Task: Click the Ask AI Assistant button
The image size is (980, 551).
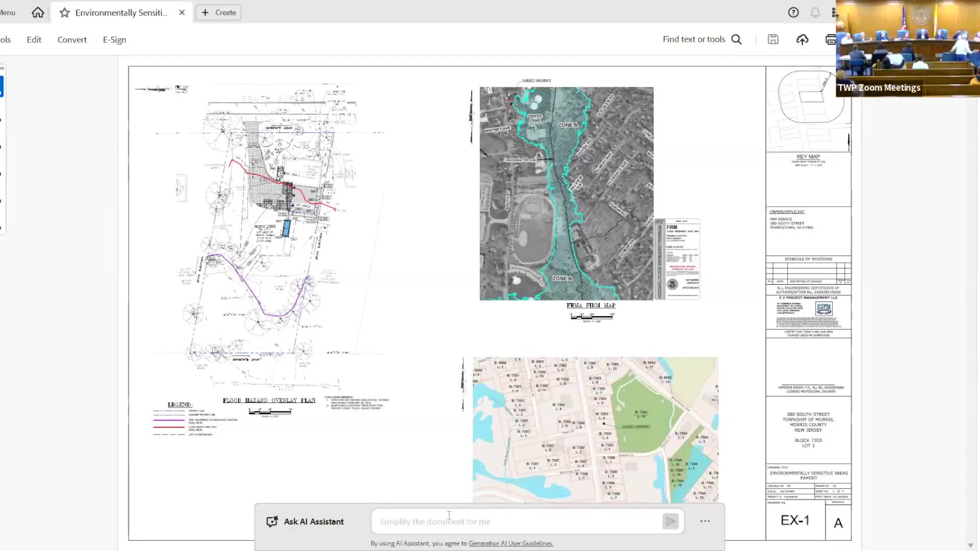Action: click(x=305, y=521)
